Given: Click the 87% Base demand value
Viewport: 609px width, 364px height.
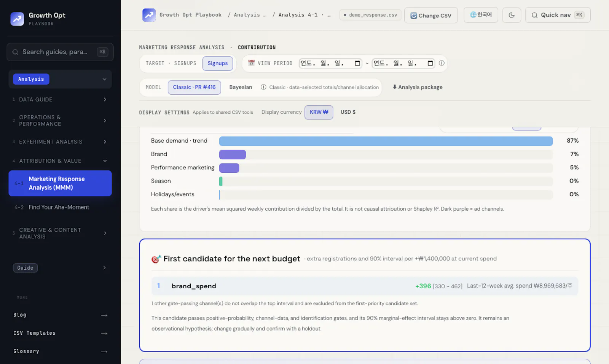Looking at the screenshot, I should click(572, 141).
